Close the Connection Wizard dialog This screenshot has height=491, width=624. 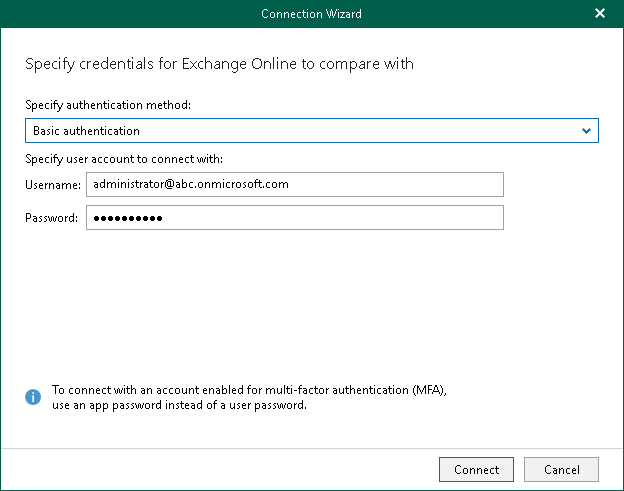600,14
